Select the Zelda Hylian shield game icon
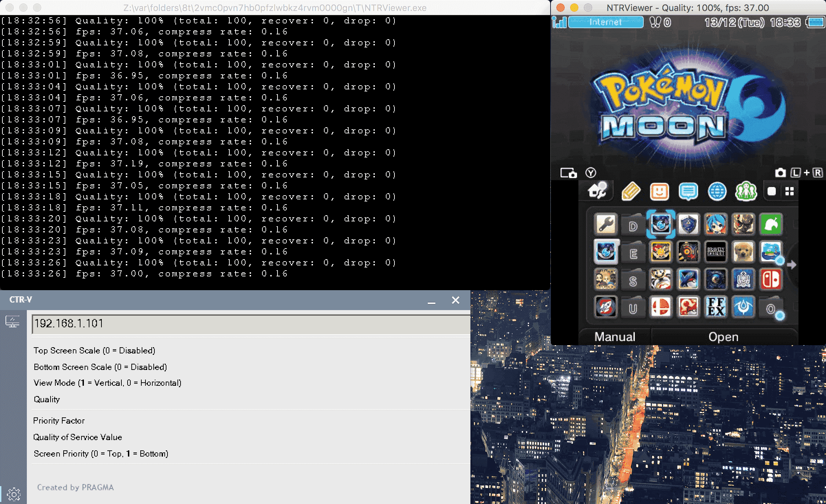 688,224
